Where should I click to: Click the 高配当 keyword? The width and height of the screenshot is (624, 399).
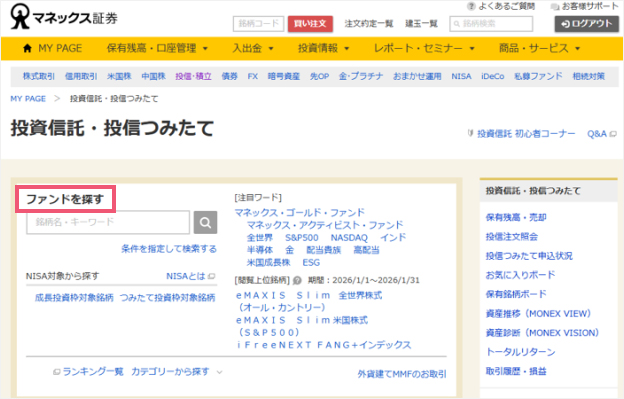(367, 250)
